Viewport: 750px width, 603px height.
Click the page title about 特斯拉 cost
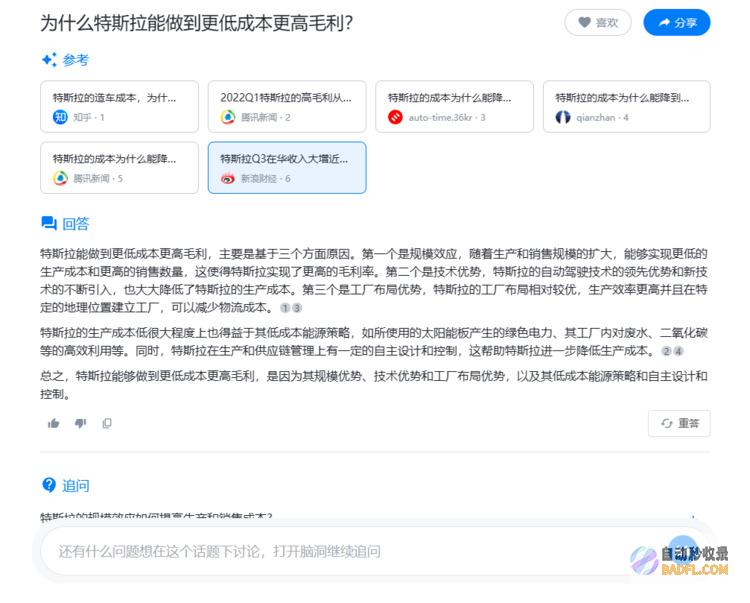(197, 23)
